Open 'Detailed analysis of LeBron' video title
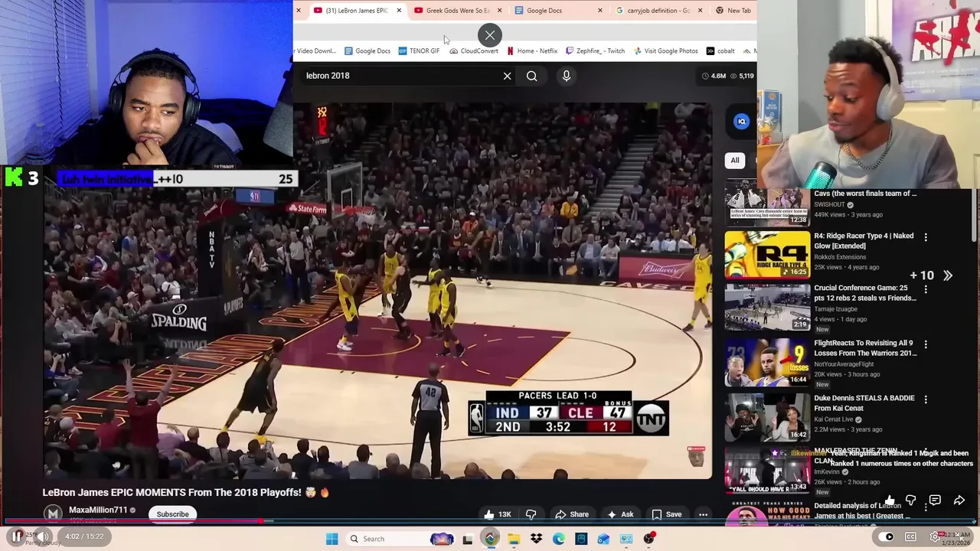Screen dimensions: 980x551 863,510
